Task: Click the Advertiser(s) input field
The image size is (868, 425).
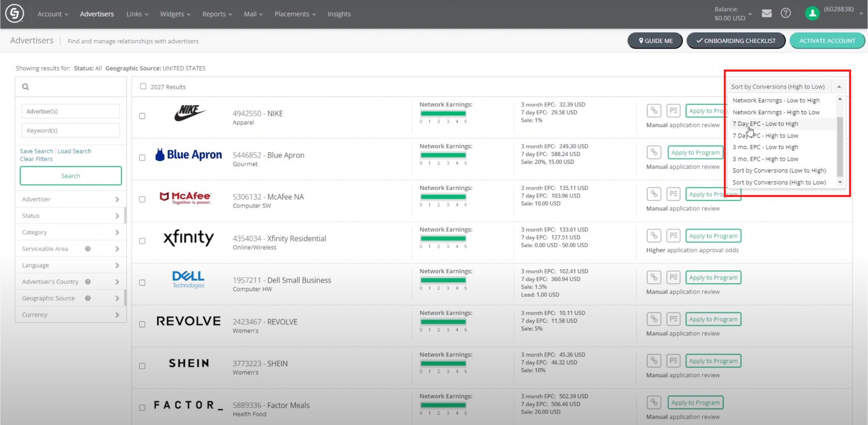Action: click(x=71, y=111)
